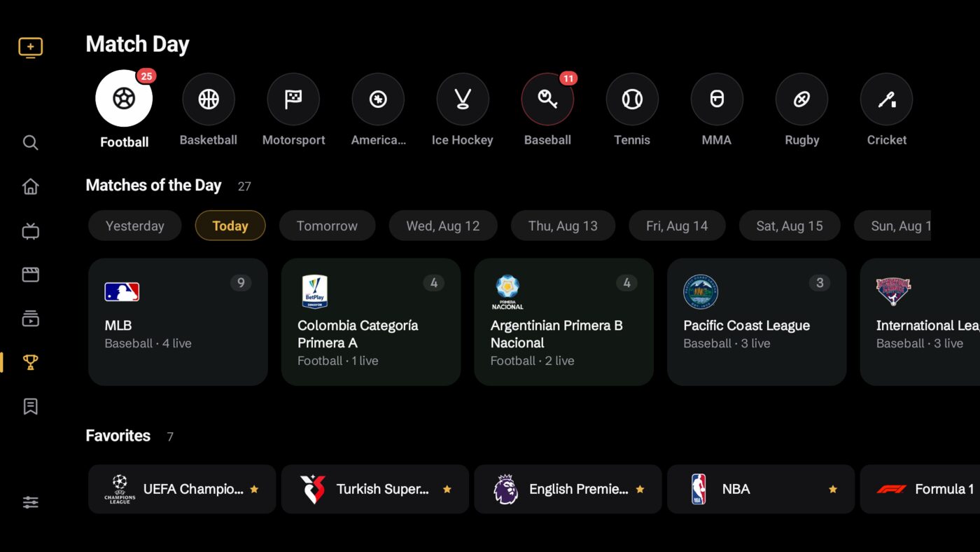Show matches for Wed, Aug 12
Viewport: 980px width, 552px height.
click(x=443, y=226)
